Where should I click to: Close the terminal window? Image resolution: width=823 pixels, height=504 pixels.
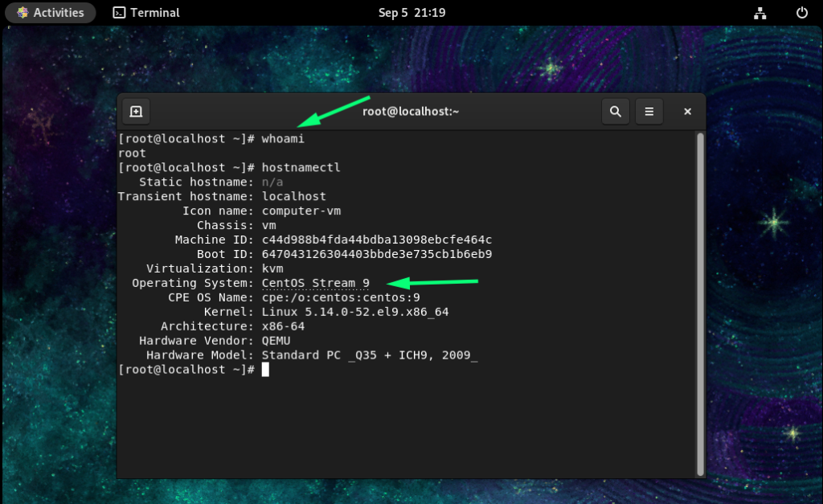click(x=688, y=111)
